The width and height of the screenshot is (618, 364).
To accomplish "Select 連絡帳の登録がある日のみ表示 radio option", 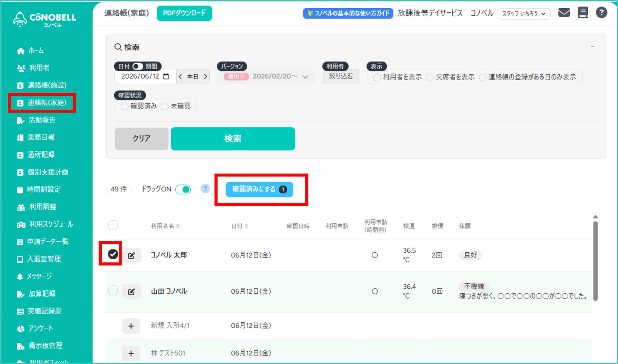I will 482,77.
